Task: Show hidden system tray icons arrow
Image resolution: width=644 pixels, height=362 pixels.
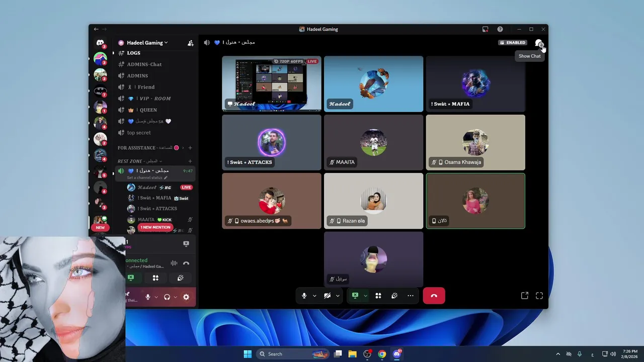Action: [557, 354]
